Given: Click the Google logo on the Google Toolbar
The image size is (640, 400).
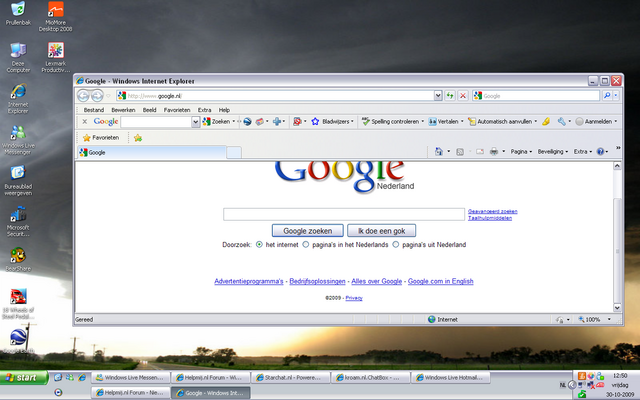Looking at the screenshot, I should [x=106, y=122].
